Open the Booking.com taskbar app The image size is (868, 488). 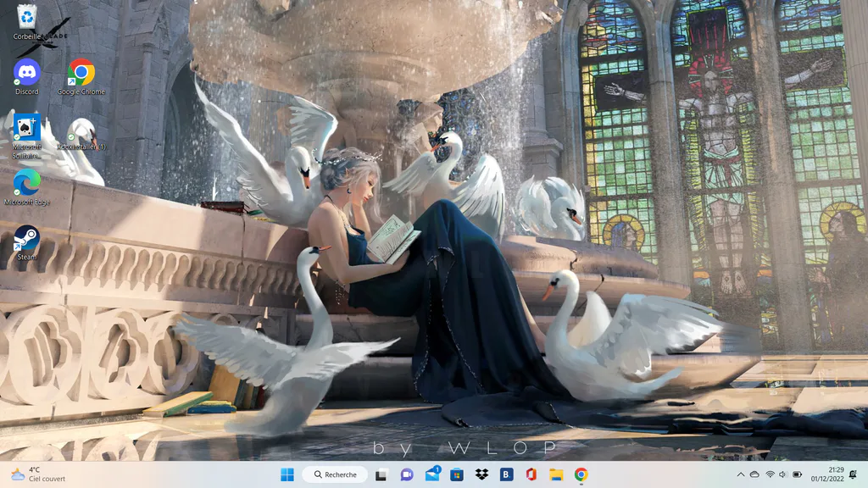click(x=506, y=474)
